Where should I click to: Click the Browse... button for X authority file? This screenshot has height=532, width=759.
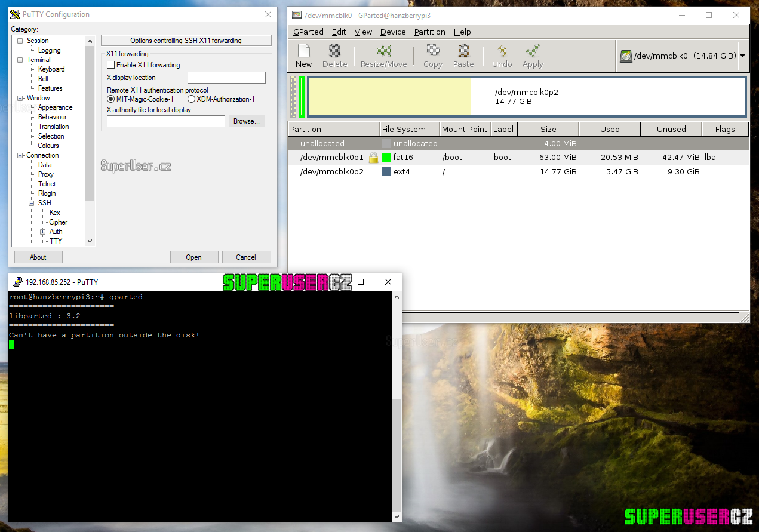(x=247, y=121)
